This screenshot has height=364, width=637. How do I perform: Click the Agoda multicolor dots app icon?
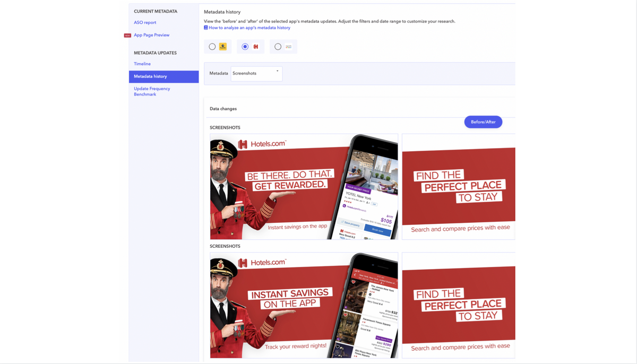click(x=289, y=47)
